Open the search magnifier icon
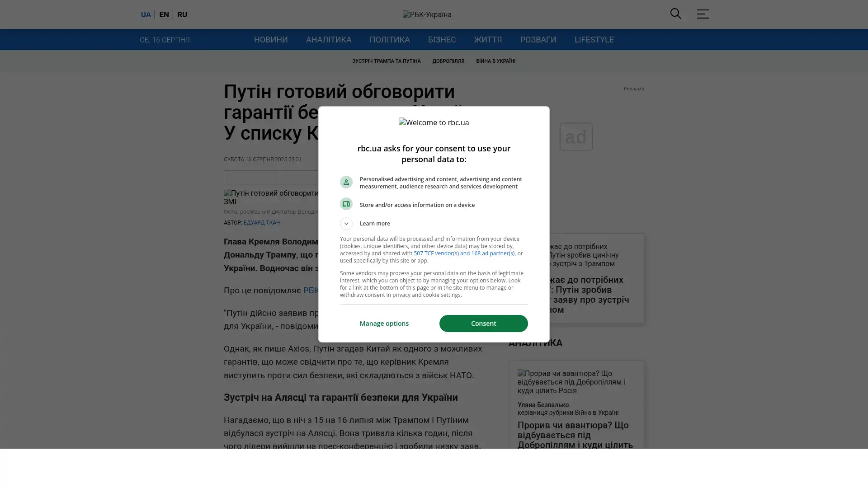Image resolution: width=868 pixels, height=488 pixels. click(675, 14)
